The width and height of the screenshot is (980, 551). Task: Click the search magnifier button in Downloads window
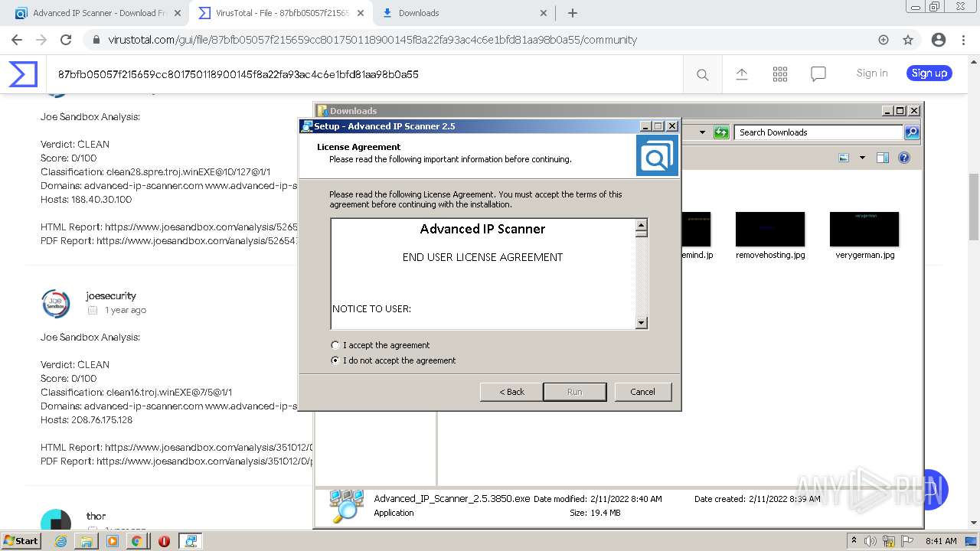pyautogui.click(x=911, y=132)
